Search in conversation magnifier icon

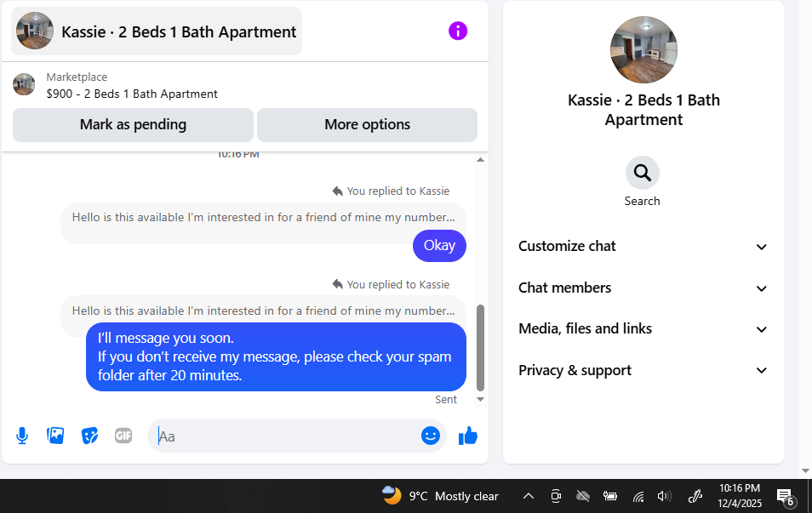[x=642, y=173]
